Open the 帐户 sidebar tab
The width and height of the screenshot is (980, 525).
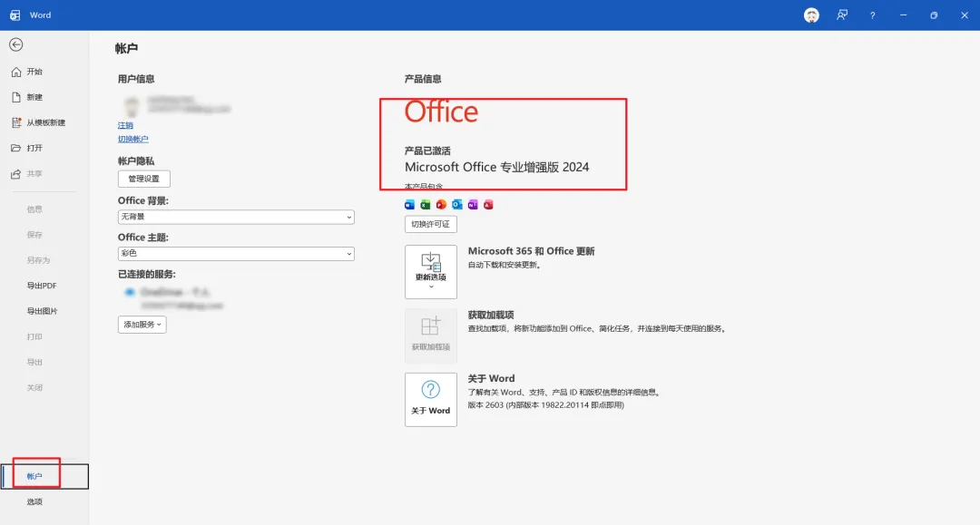coord(44,476)
